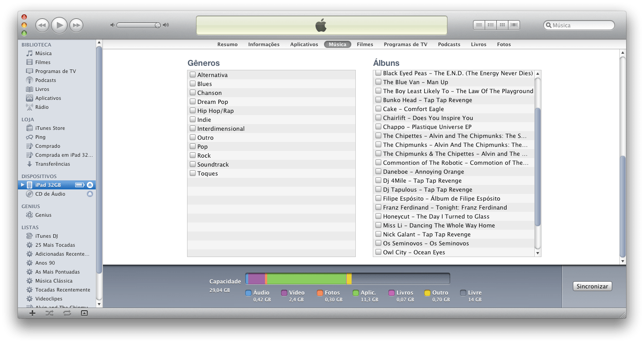This screenshot has width=644, height=343.
Task: Check the Alternativa genre checkbox
Action: pos(192,75)
